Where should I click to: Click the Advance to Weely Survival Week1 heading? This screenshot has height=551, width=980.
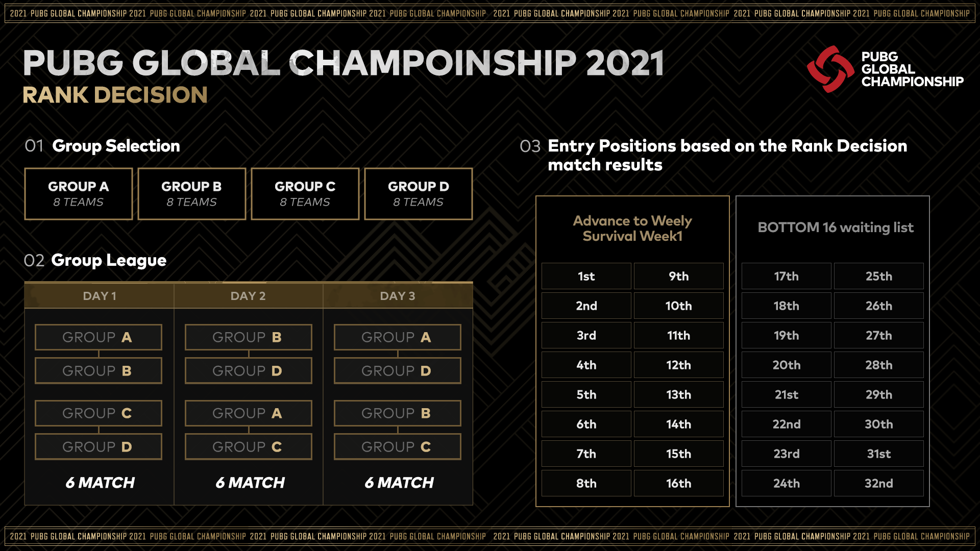(x=632, y=228)
